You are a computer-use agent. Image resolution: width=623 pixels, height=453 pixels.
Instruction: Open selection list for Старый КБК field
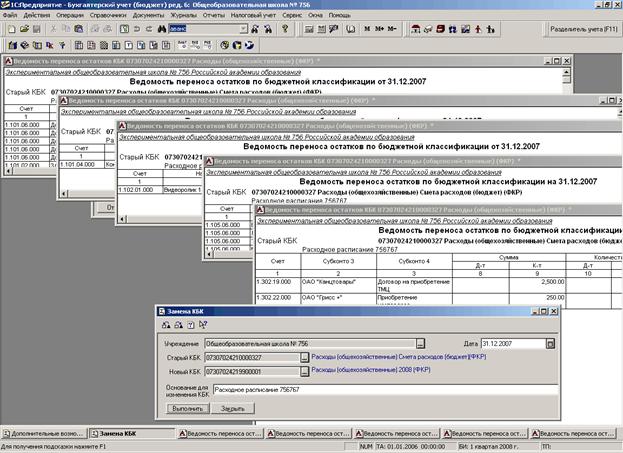coord(305,357)
